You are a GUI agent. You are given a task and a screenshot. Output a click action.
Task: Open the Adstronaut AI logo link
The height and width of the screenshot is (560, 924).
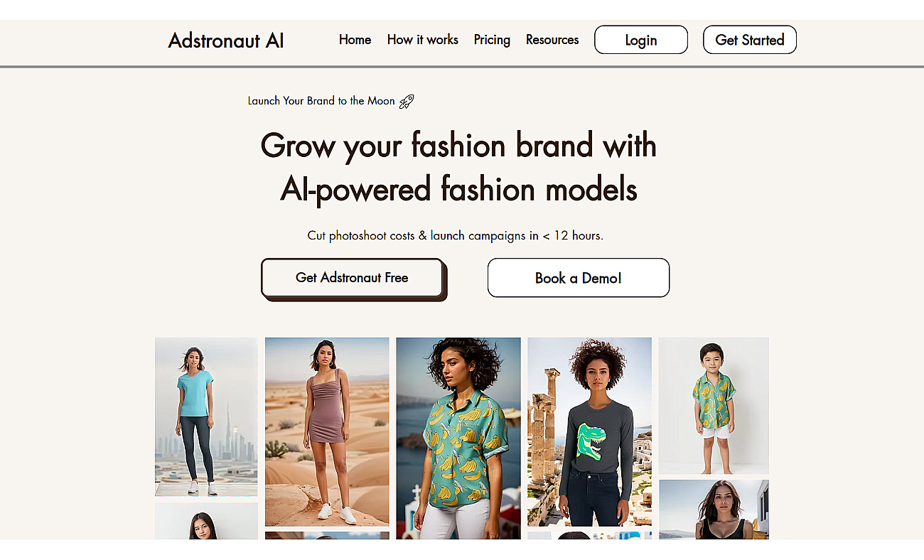226,41
